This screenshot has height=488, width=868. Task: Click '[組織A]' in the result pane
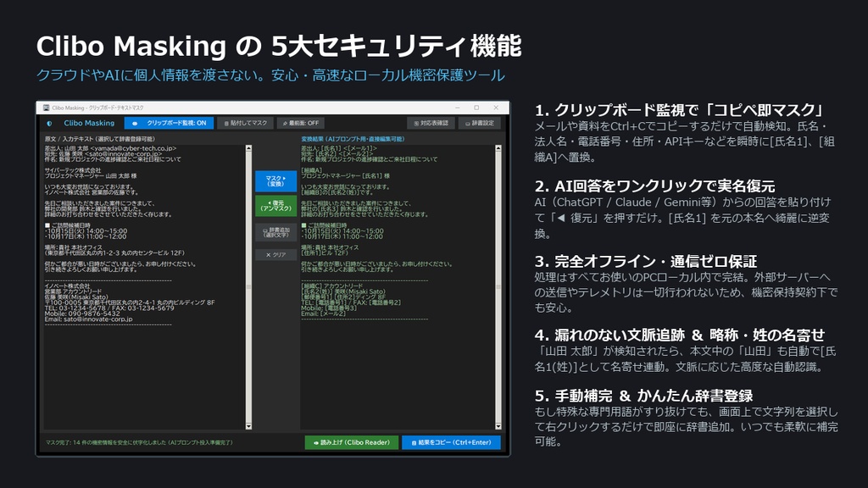click(311, 170)
